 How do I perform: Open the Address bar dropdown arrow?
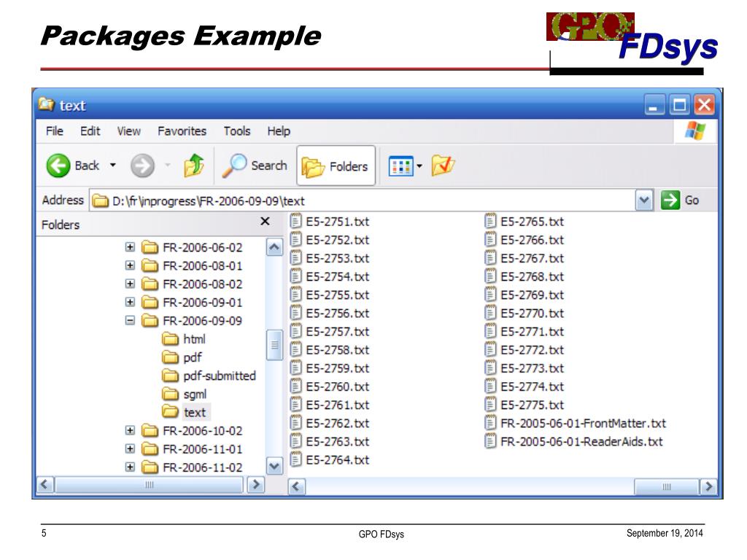(644, 200)
